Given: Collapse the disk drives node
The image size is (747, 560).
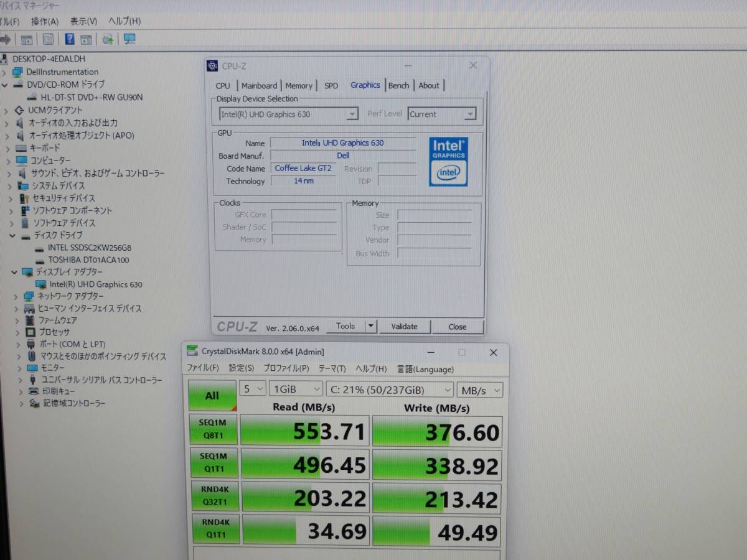Looking at the screenshot, I should point(12,235).
